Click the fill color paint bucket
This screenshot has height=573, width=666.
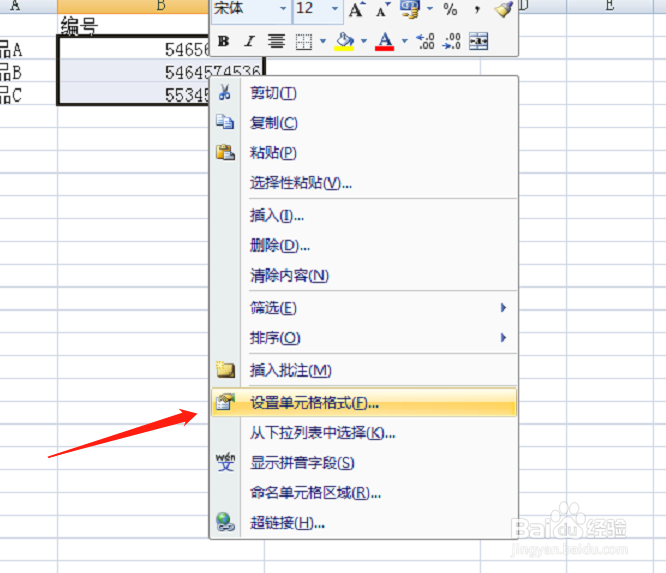(344, 41)
